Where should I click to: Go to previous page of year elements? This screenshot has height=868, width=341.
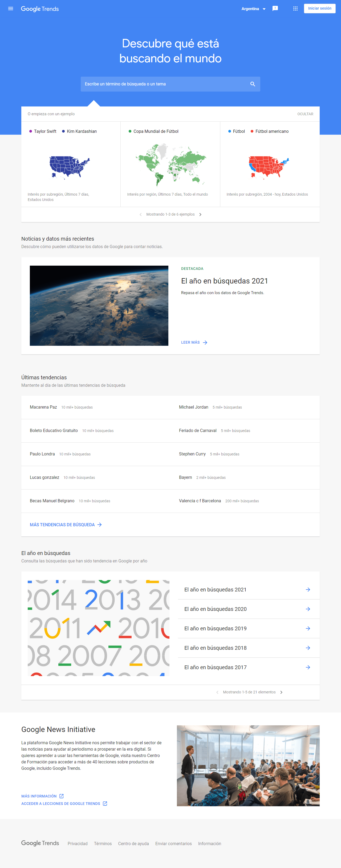(x=217, y=692)
